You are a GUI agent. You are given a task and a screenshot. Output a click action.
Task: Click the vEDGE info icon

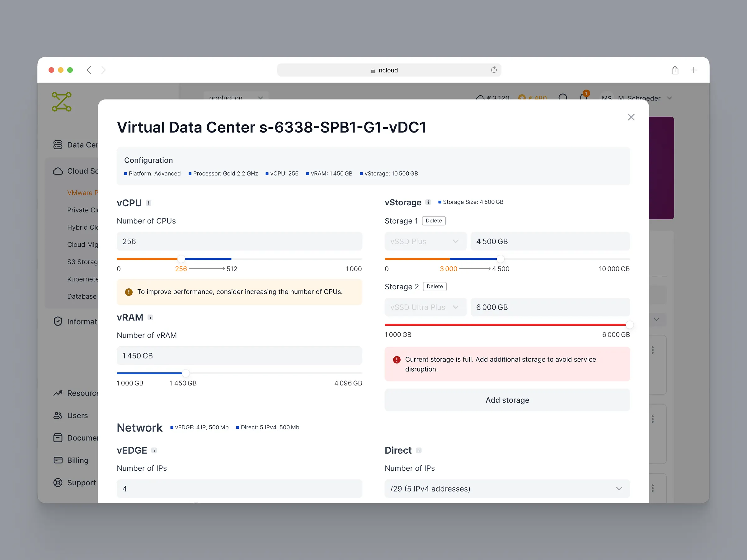click(154, 450)
